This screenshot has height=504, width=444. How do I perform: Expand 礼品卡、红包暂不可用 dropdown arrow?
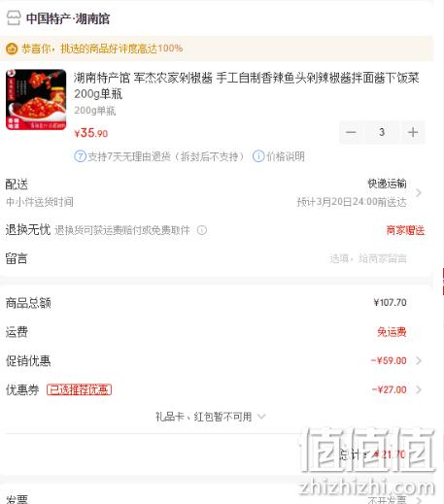[261, 417]
